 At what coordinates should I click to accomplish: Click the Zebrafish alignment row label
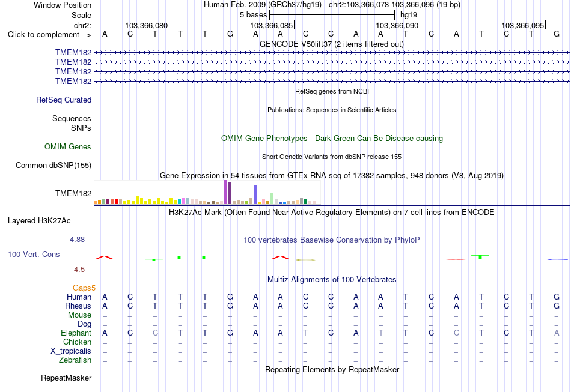click(75, 360)
